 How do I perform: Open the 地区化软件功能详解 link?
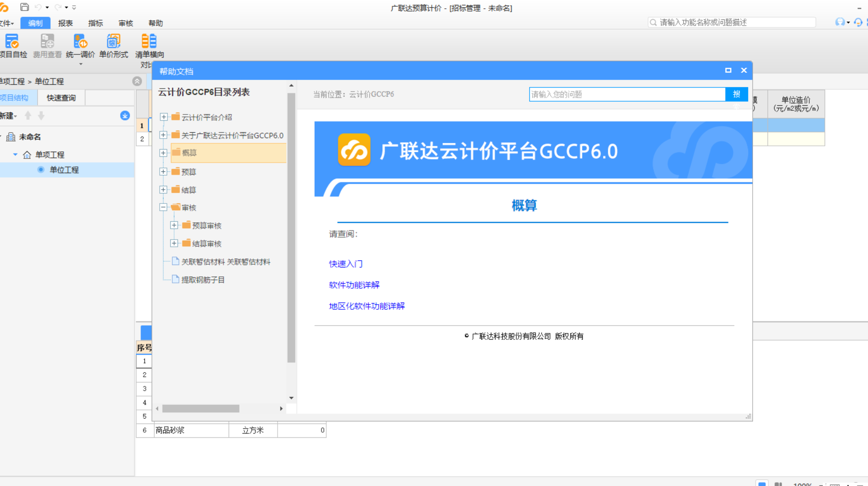pos(367,306)
